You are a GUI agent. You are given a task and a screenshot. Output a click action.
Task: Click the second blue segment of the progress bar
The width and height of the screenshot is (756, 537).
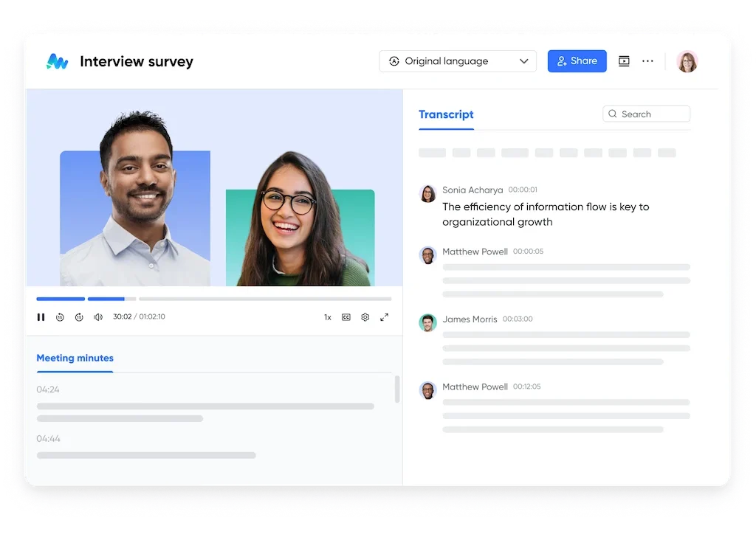tap(106, 299)
